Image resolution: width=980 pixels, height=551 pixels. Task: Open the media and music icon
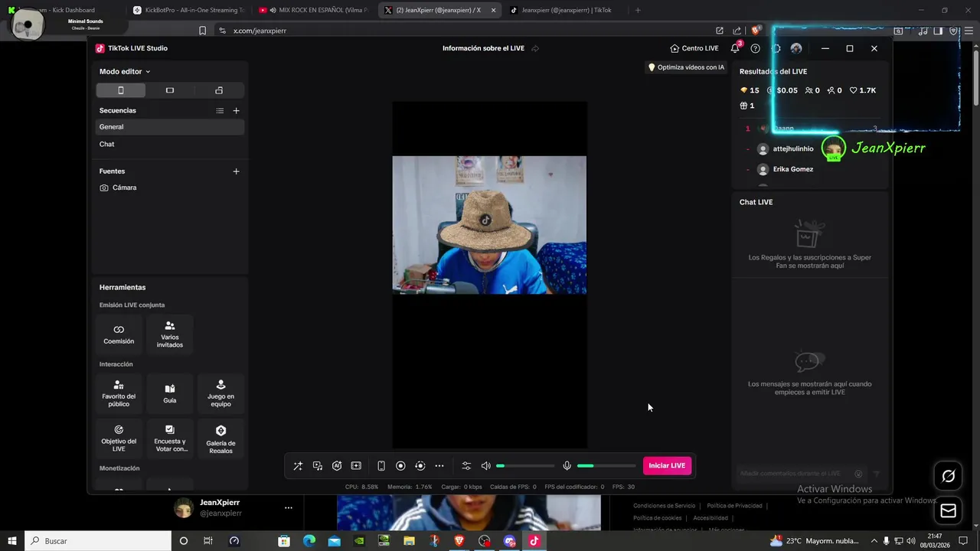318,466
